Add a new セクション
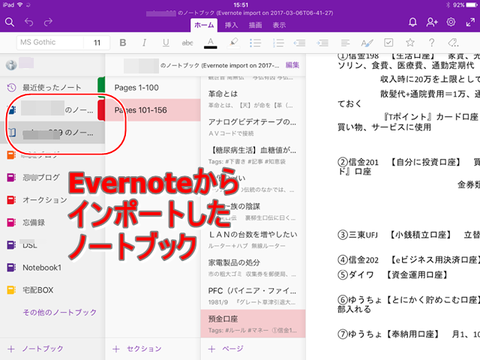 pyautogui.click(x=137, y=349)
